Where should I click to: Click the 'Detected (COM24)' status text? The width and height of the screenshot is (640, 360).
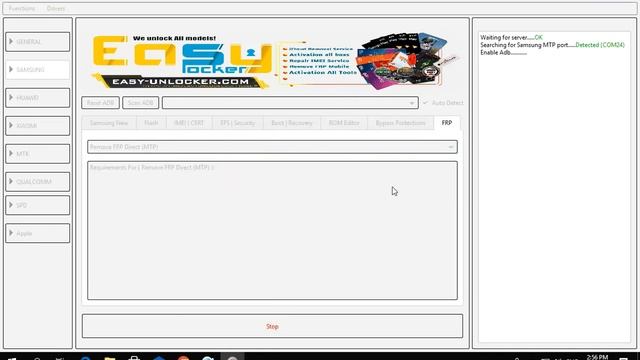(600, 45)
